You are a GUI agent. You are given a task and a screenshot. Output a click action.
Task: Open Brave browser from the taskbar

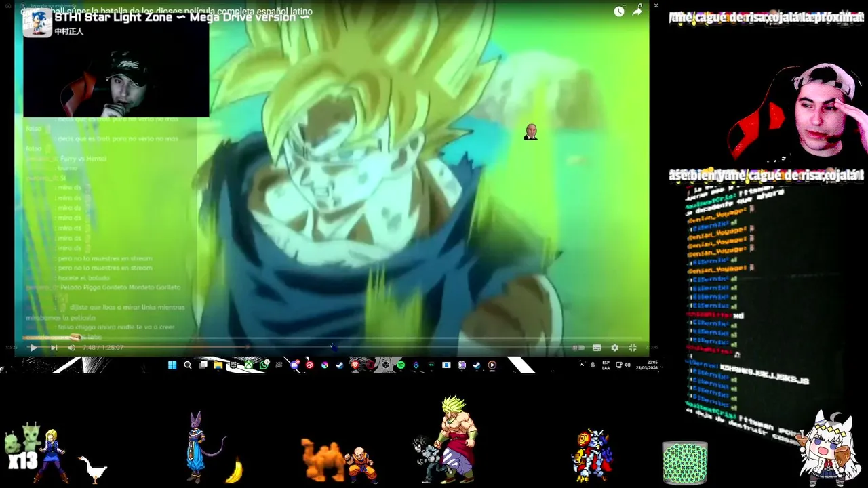click(x=355, y=365)
